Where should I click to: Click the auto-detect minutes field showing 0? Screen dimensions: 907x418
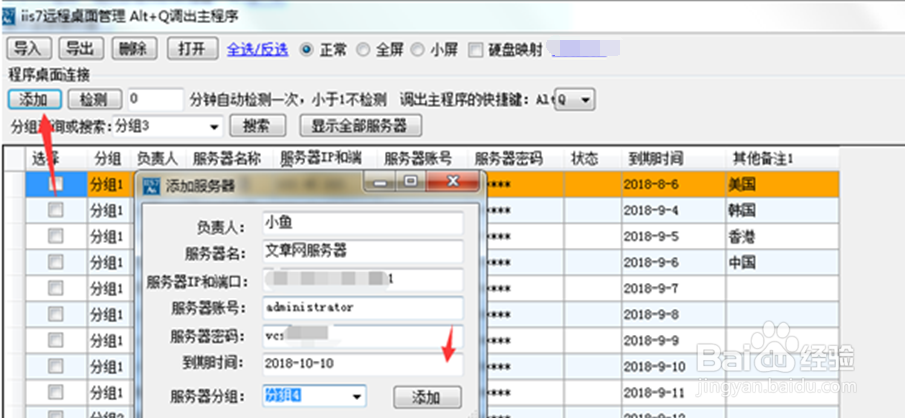[x=155, y=99]
